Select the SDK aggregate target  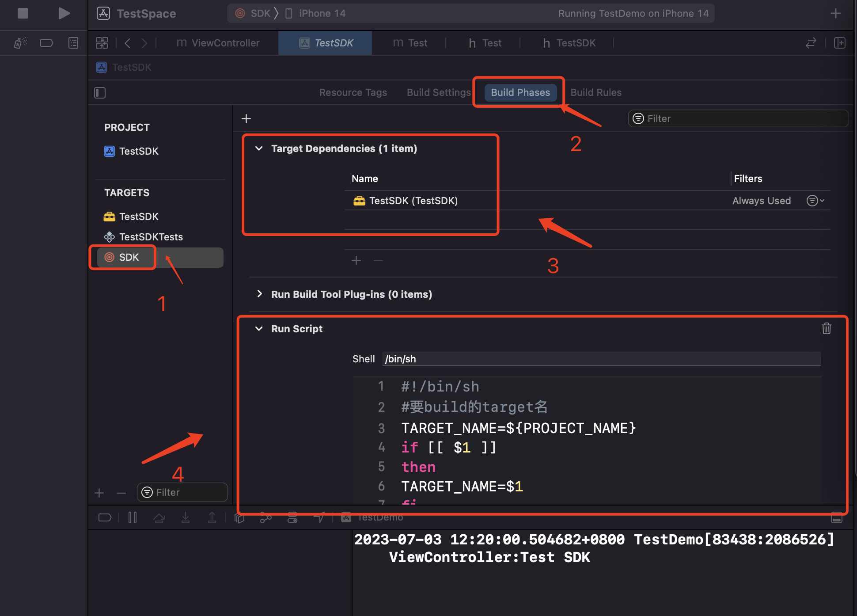coord(160,257)
